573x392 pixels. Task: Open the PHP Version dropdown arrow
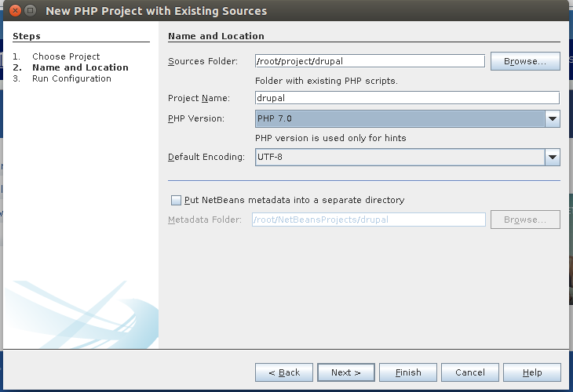552,118
